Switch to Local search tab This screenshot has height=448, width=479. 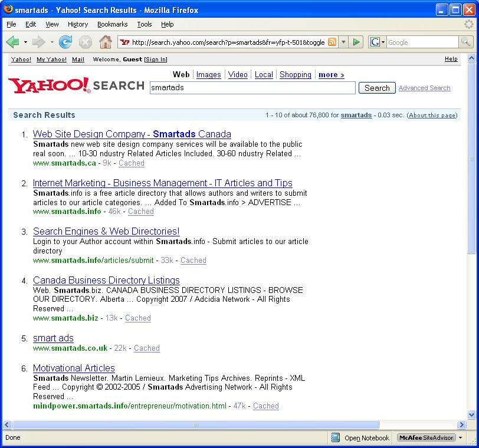pyautogui.click(x=264, y=74)
